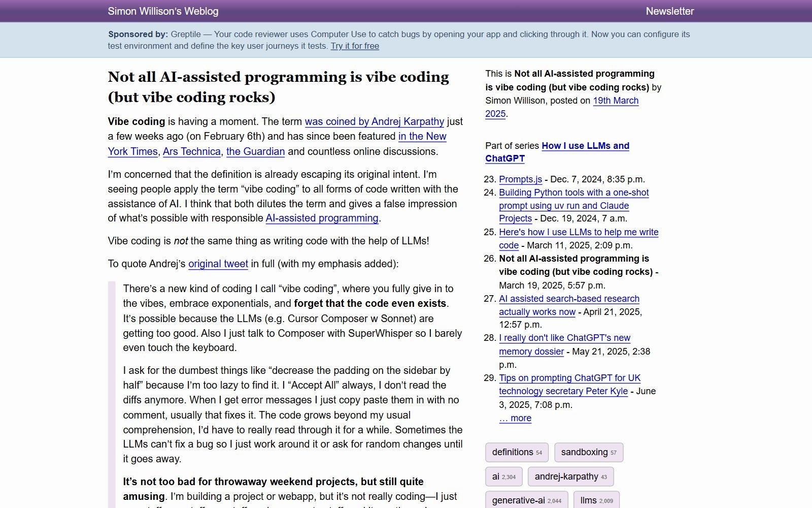Screen dimensions: 812x508
Task: Select the 'sandboxing' tag
Action: [589, 452]
